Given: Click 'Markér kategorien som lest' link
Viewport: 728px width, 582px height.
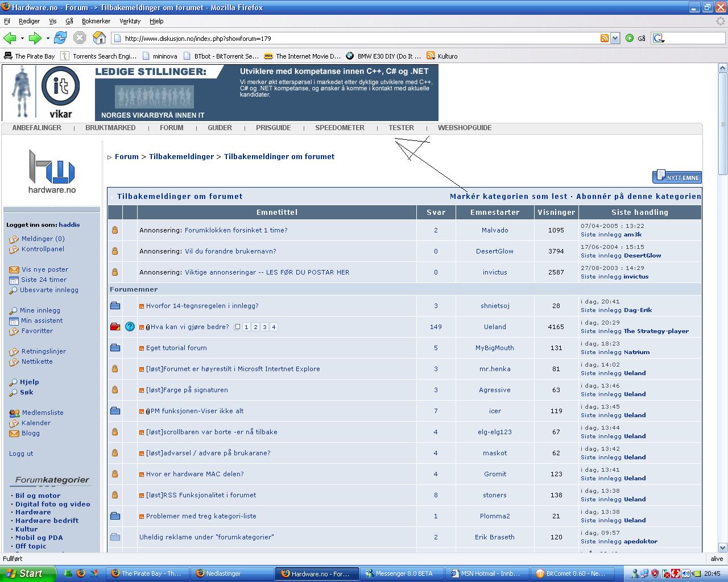Looking at the screenshot, I should pos(508,196).
